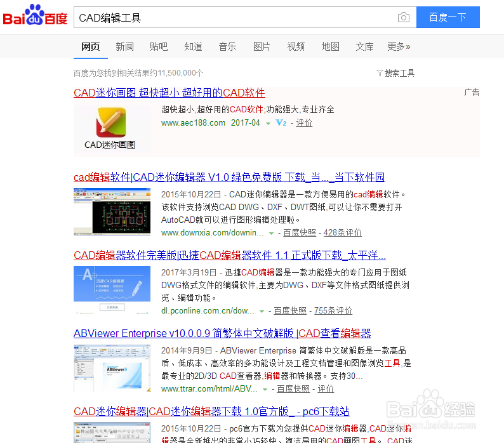Open 百度快照 for the pconline result
The height and width of the screenshot is (443, 504).
(x=290, y=311)
